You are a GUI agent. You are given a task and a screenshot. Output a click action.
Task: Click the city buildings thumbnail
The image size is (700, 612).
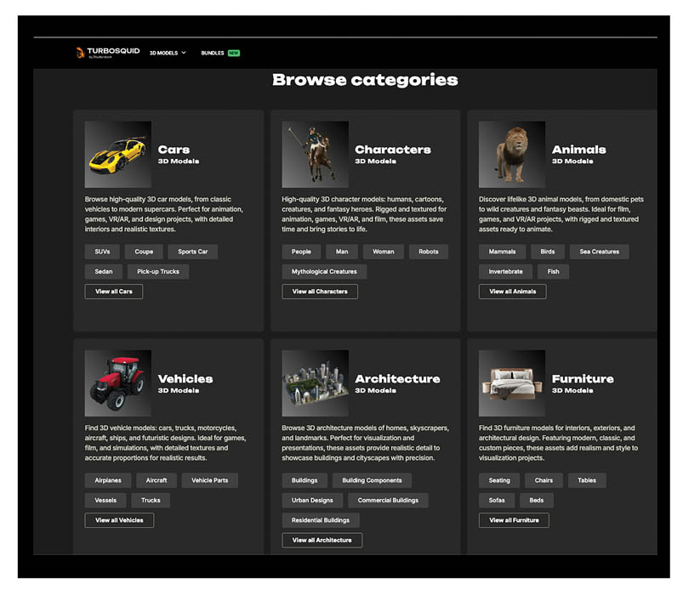tap(315, 382)
